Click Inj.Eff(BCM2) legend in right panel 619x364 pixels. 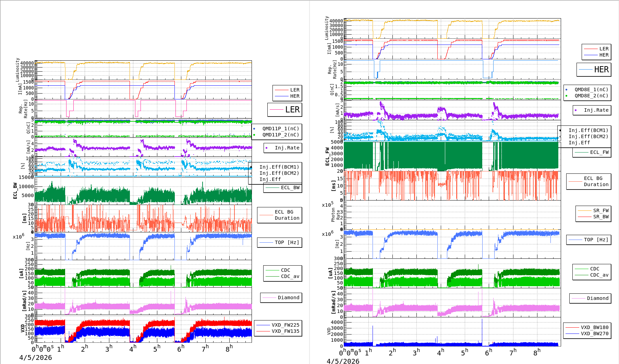(x=588, y=136)
